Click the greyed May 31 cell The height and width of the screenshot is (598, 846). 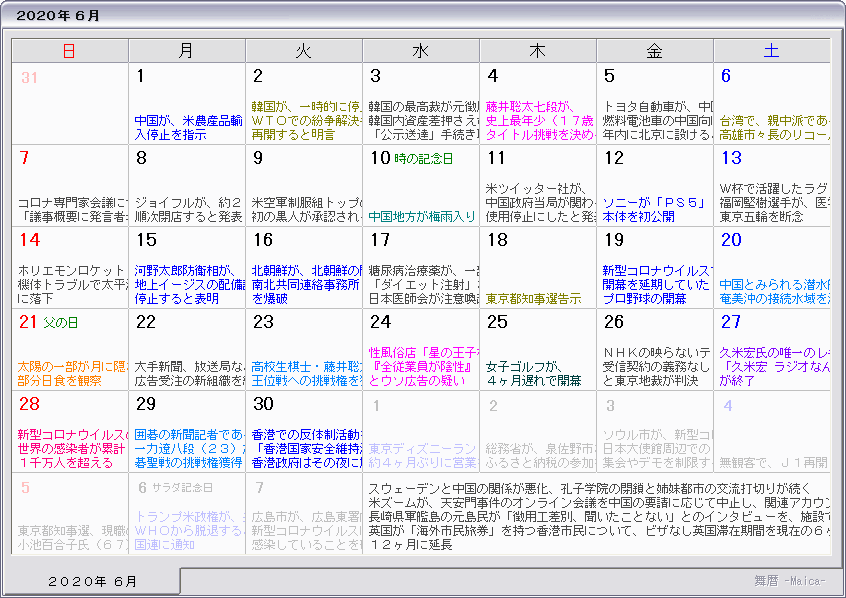click(70, 103)
